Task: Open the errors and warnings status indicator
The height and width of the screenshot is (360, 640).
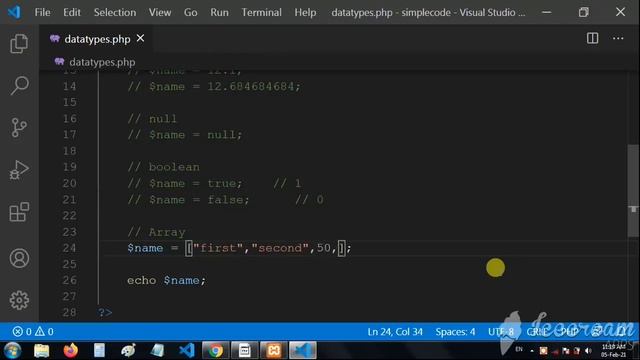Action: [x=33, y=331]
